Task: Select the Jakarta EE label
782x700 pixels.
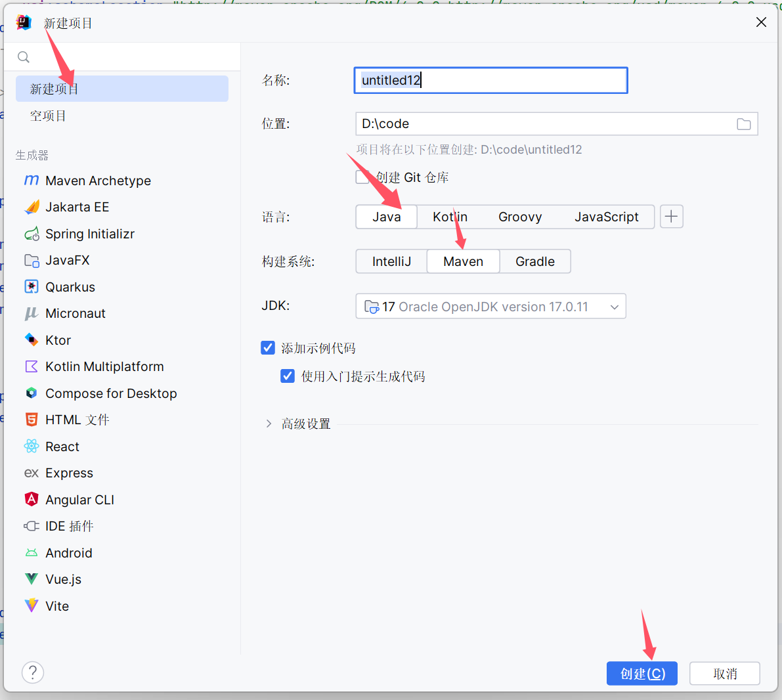Action: (77, 207)
